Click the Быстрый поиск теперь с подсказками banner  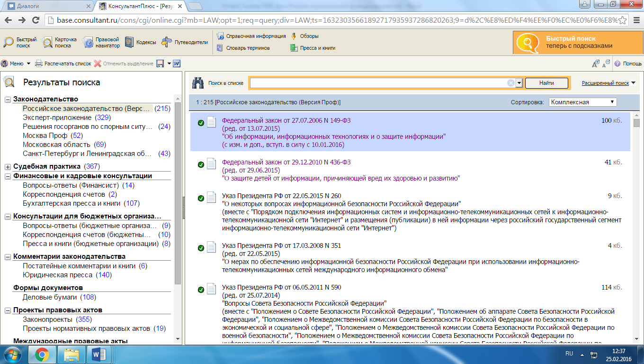pos(578,43)
